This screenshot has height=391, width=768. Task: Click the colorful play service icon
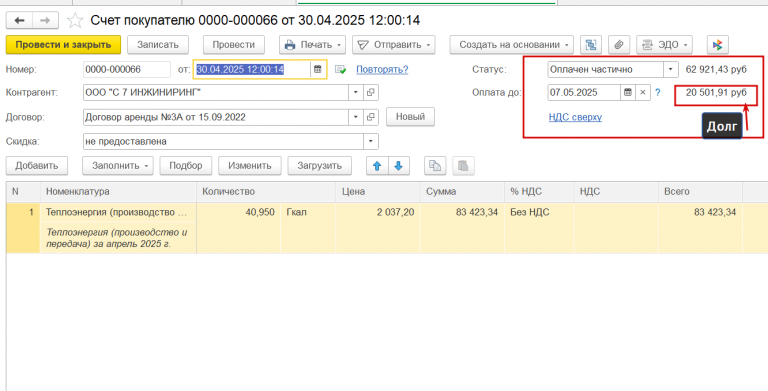point(718,45)
